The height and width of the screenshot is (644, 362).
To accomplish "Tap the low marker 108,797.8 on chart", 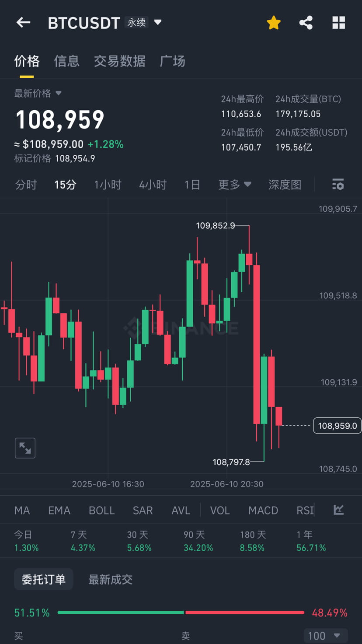I will coord(231,462).
